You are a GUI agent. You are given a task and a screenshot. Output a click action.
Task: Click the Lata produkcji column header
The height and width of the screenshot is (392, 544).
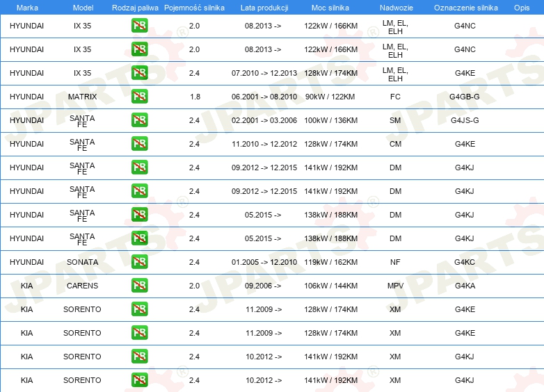click(264, 8)
